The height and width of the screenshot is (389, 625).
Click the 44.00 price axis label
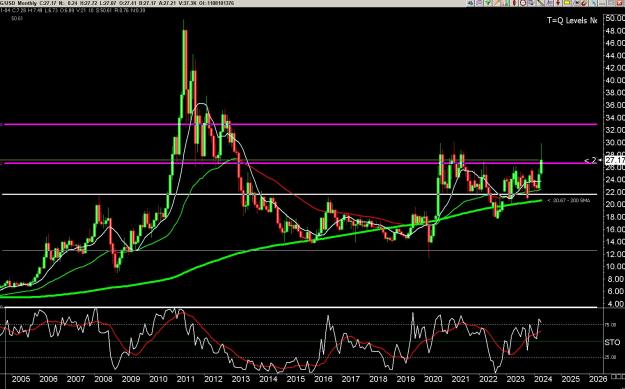tap(615, 55)
